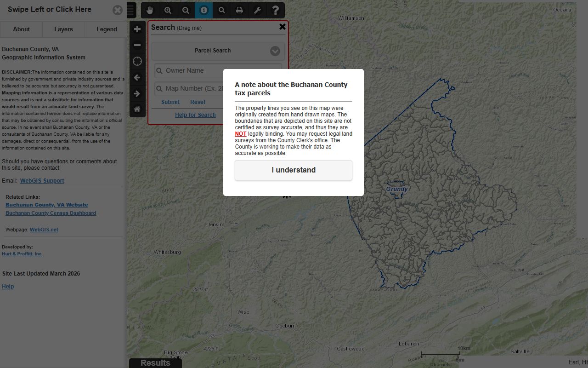The image size is (588, 368).
Task: Close the side panel with X icon
Action: (x=118, y=10)
